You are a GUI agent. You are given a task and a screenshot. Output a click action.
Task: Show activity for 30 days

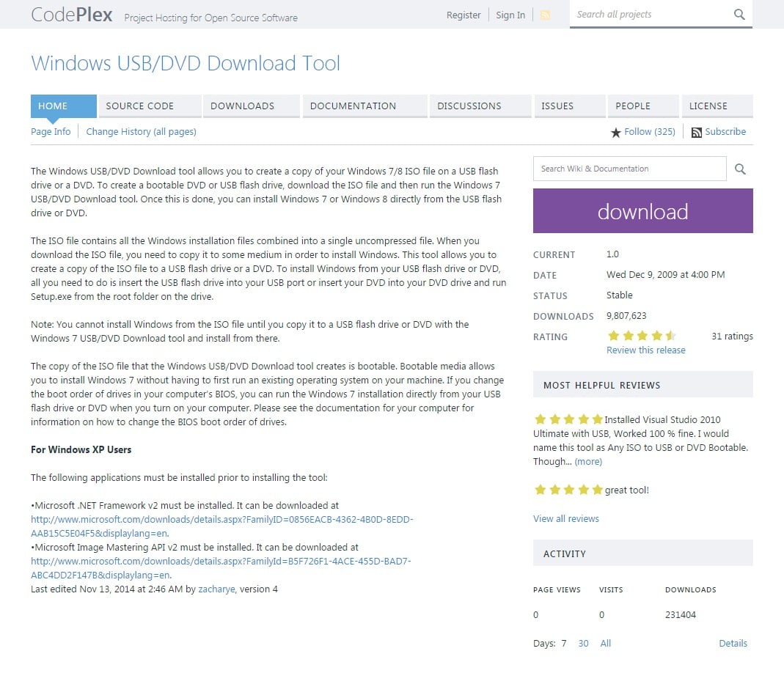coord(584,644)
